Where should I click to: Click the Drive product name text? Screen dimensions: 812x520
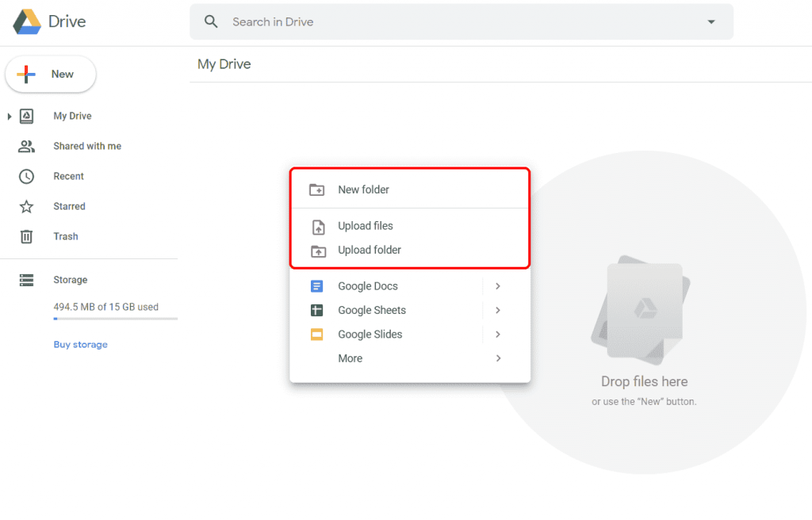click(67, 21)
